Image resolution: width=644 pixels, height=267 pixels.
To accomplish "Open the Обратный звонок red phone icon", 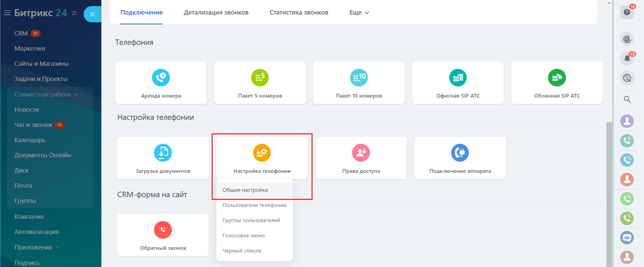I will pos(163,230).
